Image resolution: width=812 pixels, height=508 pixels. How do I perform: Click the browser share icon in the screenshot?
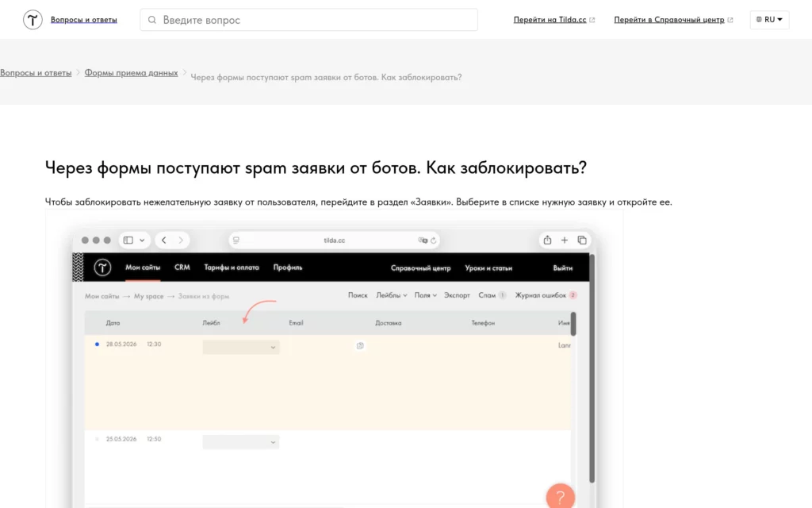(547, 240)
